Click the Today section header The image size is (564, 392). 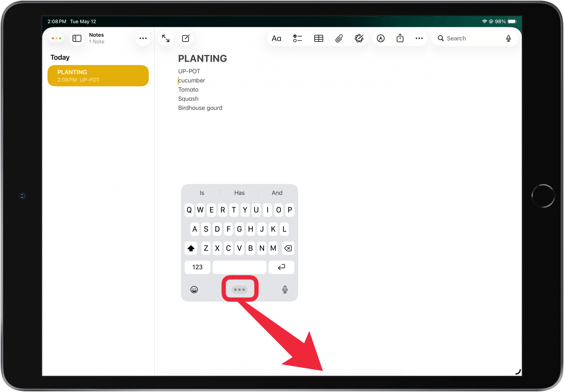point(60,57)
